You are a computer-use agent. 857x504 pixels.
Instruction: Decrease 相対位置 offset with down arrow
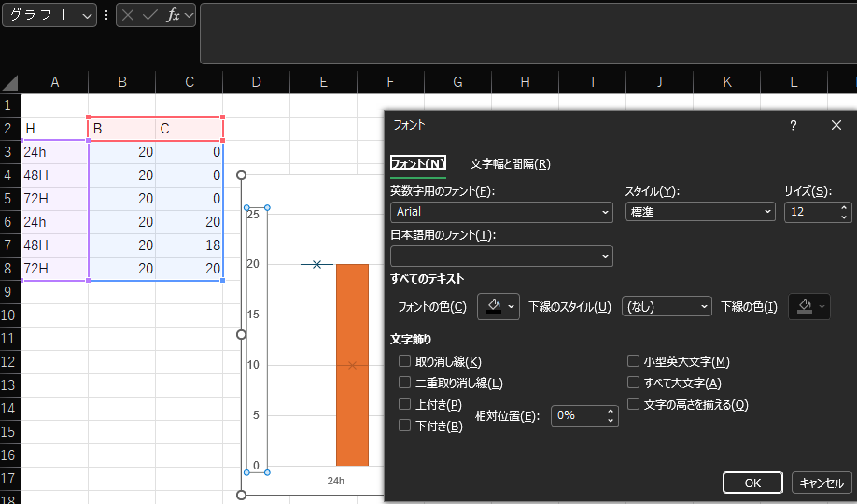[611, 420]
